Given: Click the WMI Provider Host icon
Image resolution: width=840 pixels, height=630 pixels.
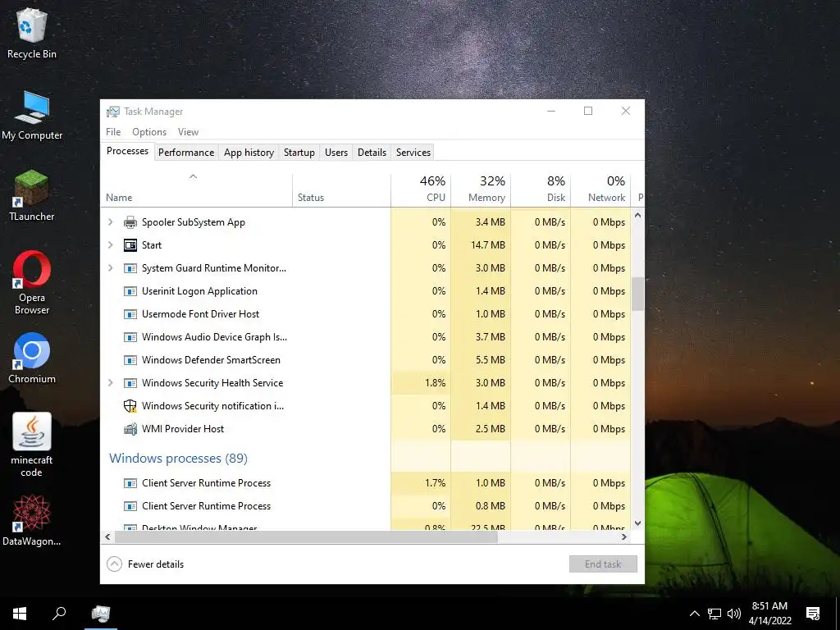Looking at the screenshot, I should [130, 429].
